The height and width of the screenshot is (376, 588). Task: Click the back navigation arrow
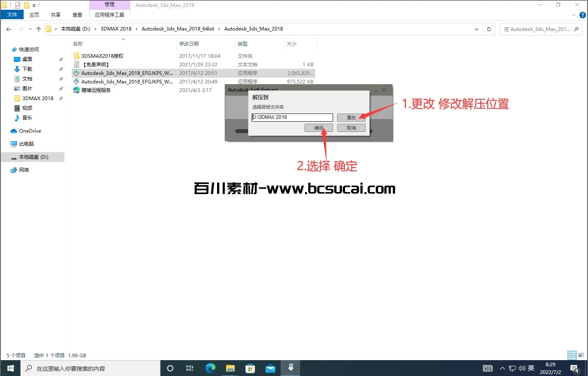[9, 29]
